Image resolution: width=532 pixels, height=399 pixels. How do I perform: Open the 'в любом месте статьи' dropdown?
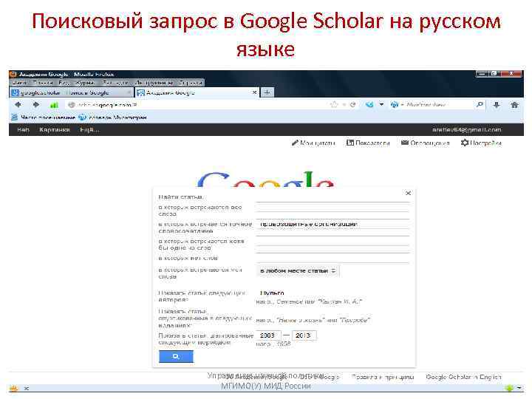coord(298,270)
